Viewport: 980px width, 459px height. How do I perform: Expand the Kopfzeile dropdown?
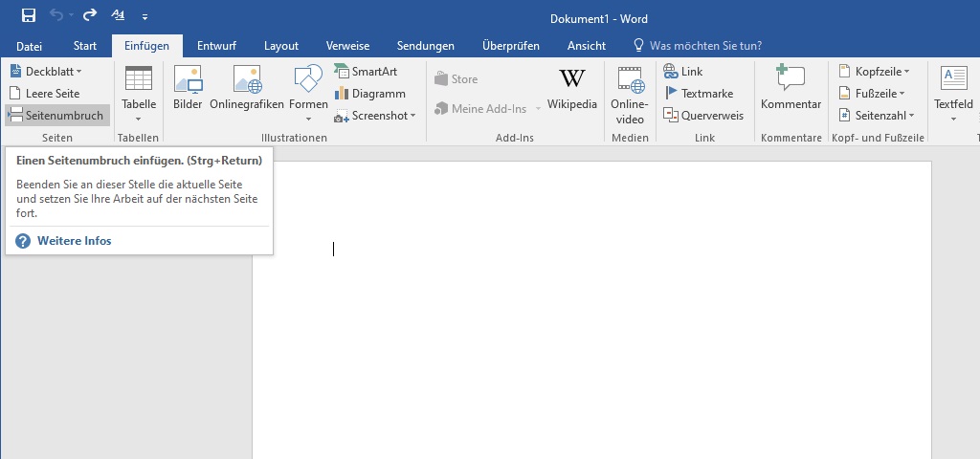[875, 72]
